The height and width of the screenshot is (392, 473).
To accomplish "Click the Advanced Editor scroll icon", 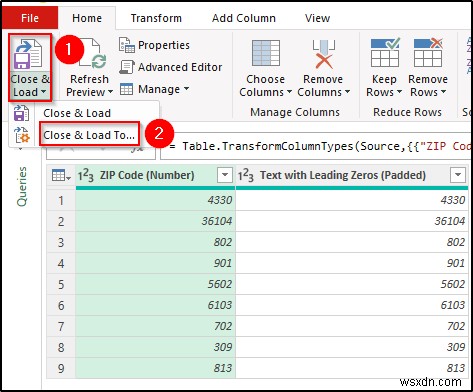I will 127,67.
